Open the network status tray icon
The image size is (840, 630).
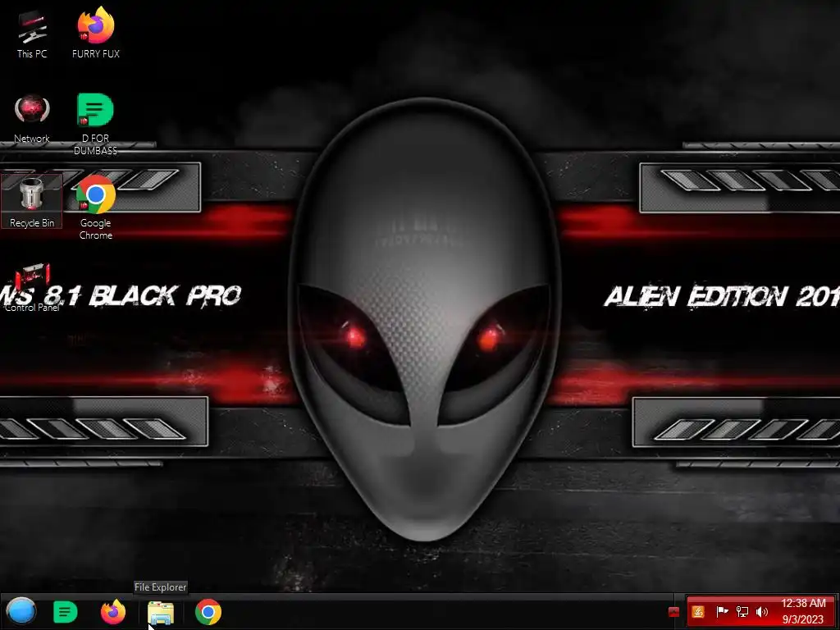pyautogui.click(x=742, y=612)
